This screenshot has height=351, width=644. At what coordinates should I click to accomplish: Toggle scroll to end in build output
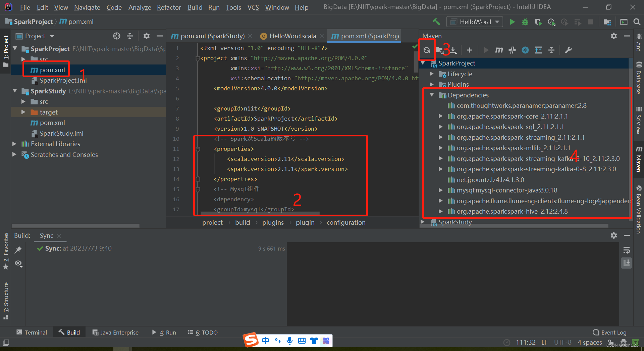click(627, 263)
